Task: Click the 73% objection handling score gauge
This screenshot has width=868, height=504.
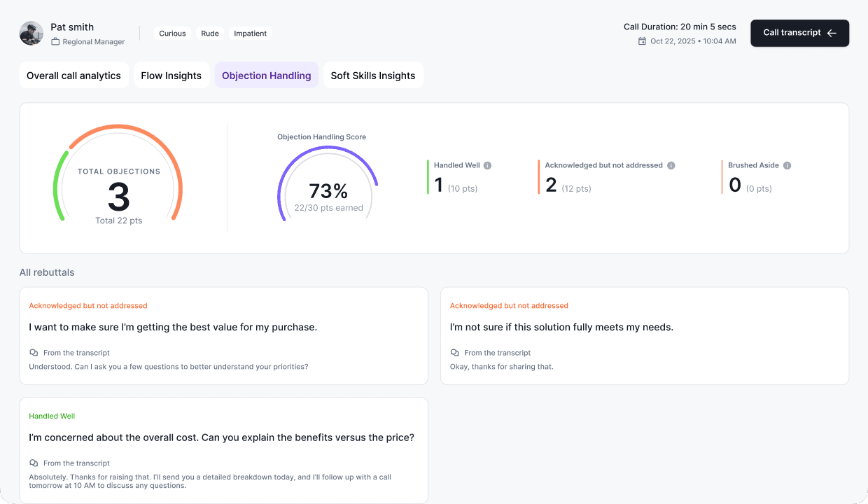Action: point(328,184)
